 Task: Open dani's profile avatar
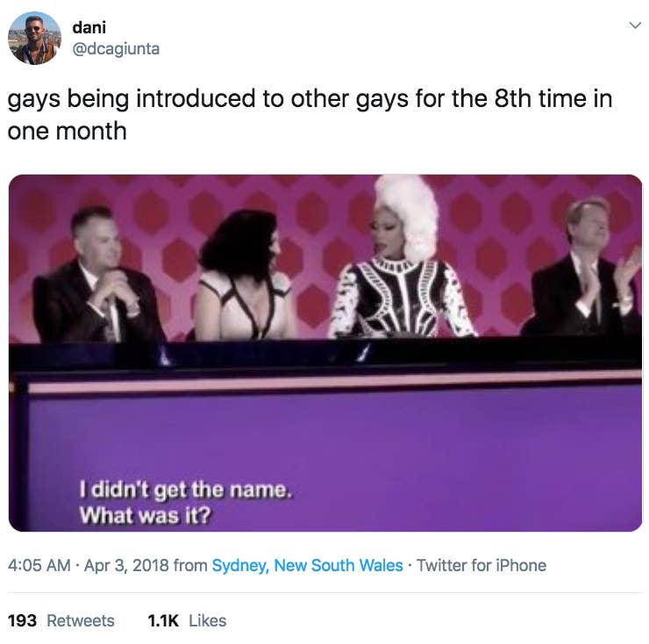click(35, 38)
